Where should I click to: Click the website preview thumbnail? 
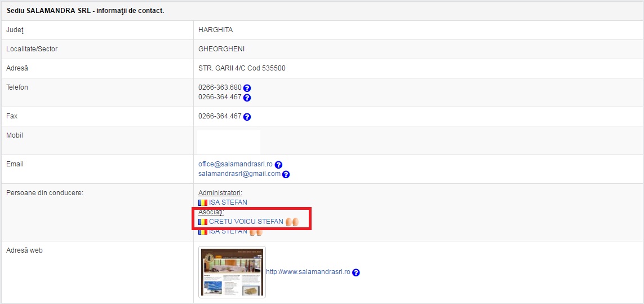[x=232, y=272]
